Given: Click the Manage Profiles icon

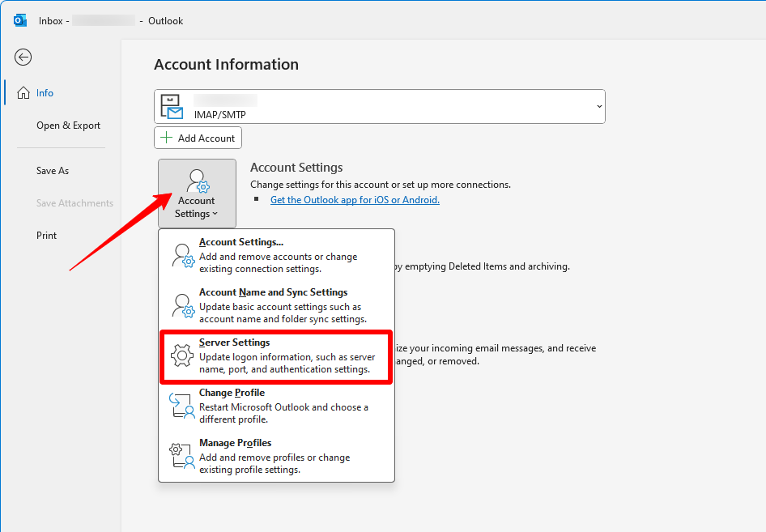Looking at the screenshot, I should pos(182,456).
